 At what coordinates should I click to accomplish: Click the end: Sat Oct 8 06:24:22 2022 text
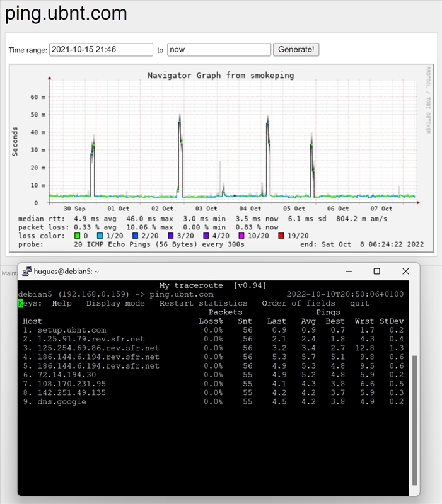pos(362,244)
